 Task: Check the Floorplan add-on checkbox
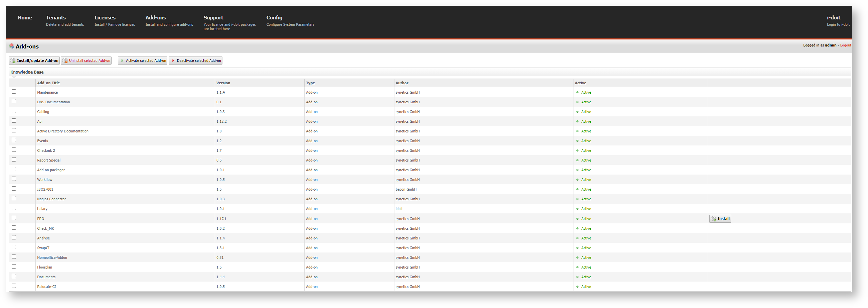[x=14, y=267]
